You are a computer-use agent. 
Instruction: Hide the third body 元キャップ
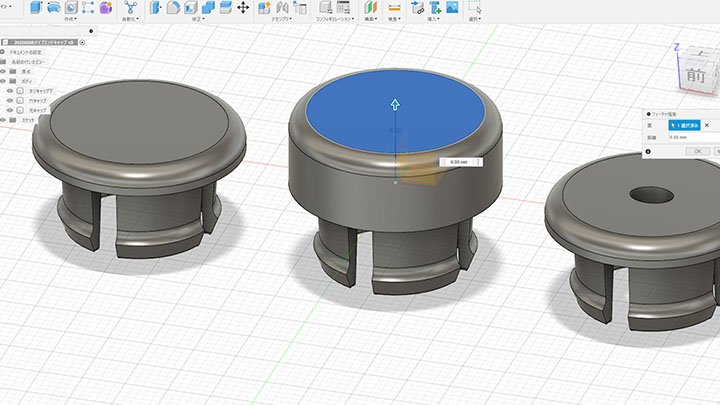pos(10,110)
